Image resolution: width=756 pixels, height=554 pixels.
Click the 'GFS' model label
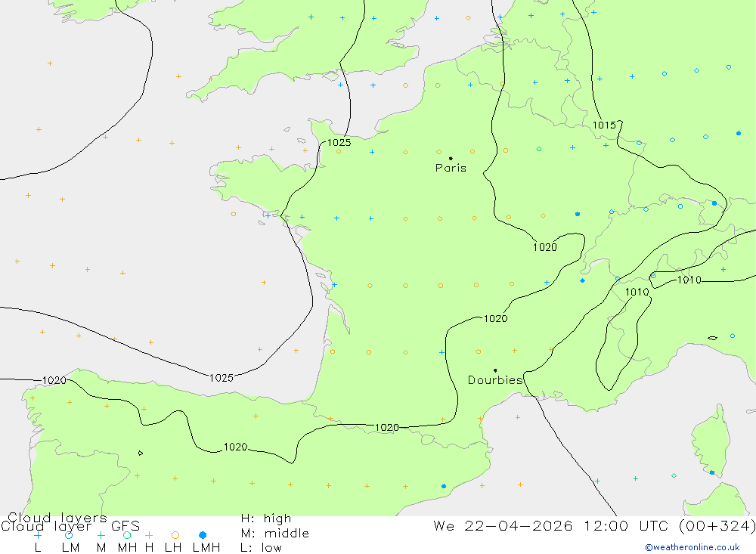coord(125,526)
